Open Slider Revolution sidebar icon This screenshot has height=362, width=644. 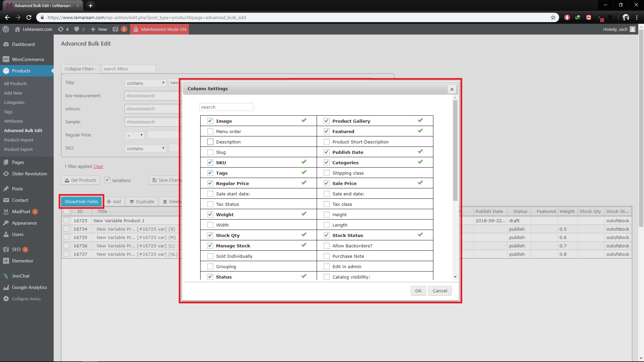pos(6,174)
